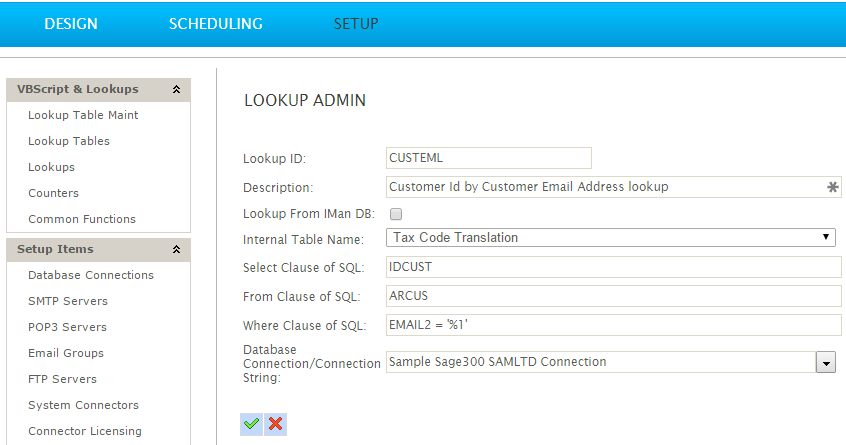
Task: Focus the Select Clause of SQL field
Action: (x=613, y=267)
